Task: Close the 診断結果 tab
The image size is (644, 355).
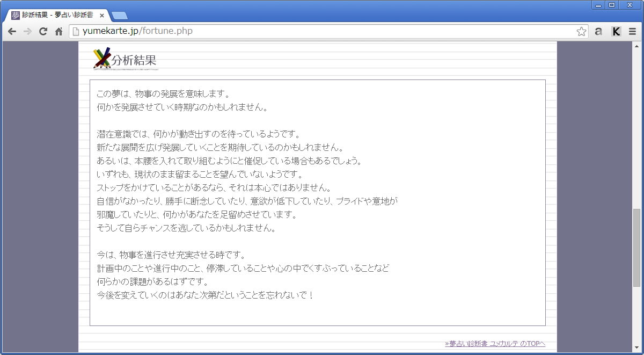Action: pyautogui.click(x=102, y=16)
